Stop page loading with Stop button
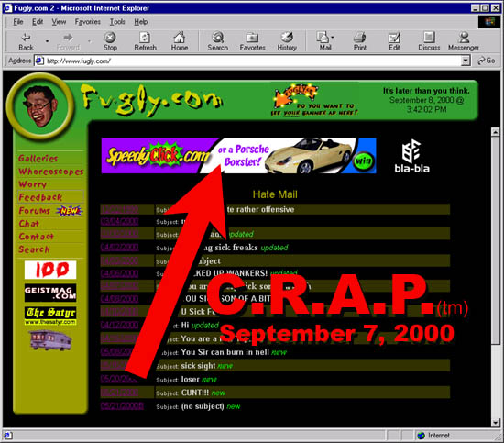Screen dimensions: 504x443 (x=110, y=42)
